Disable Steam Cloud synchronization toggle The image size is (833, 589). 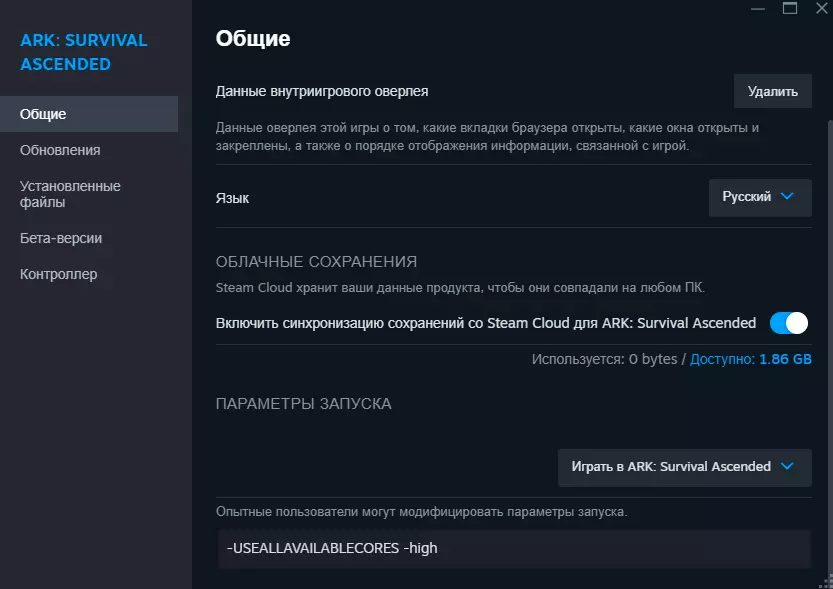pos(788,323)
